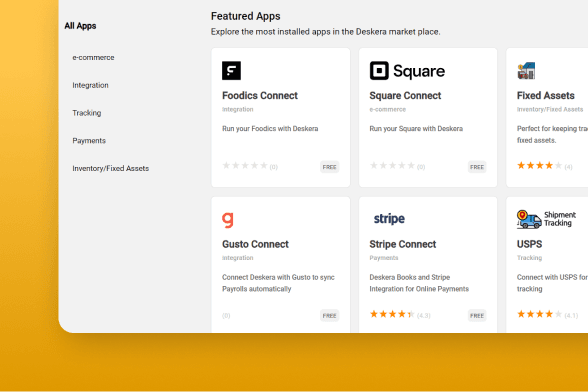Click the star rating on Stripe Connect

coord(392,314)
